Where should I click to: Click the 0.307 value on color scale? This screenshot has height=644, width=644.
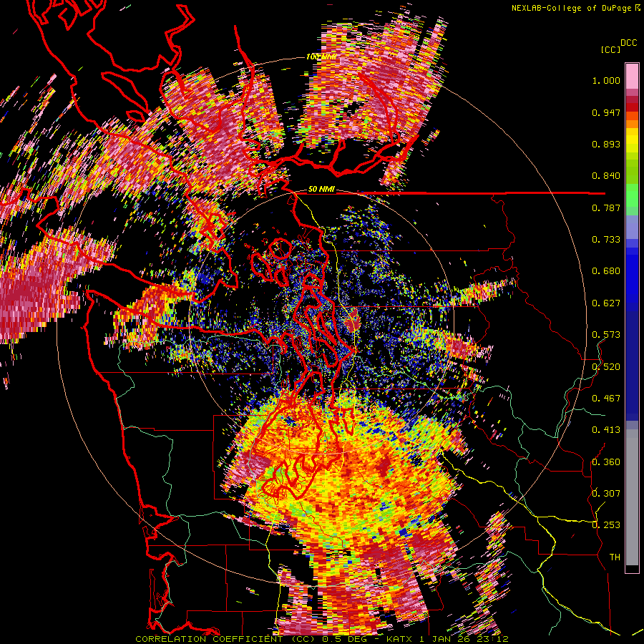click(606, 494)
